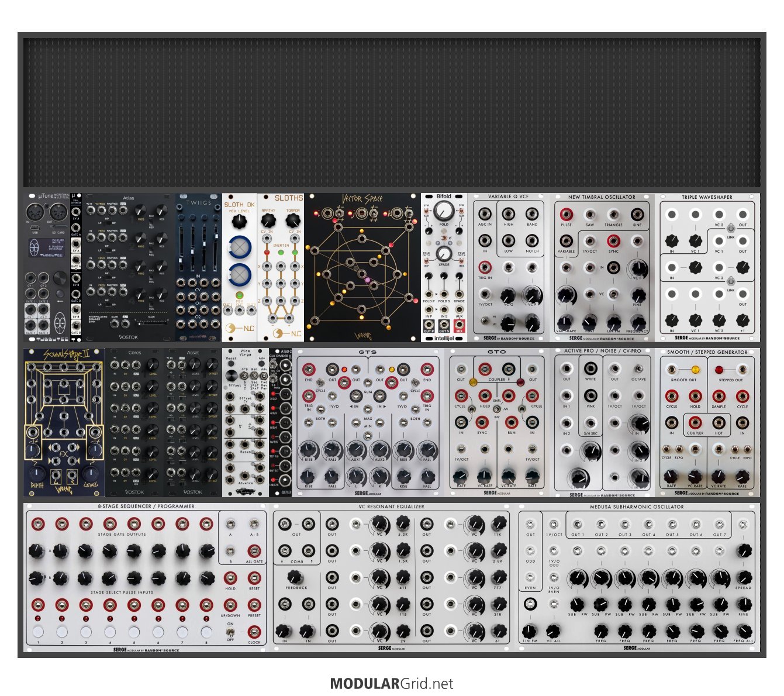Select the PULSE jack on New Timbral Oscillator

(566, 214)
